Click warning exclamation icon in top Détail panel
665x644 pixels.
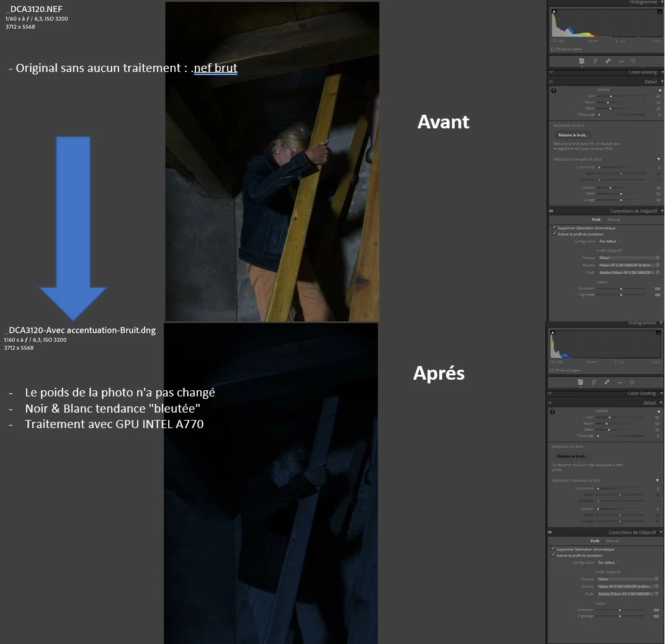(x=553, y=91)
